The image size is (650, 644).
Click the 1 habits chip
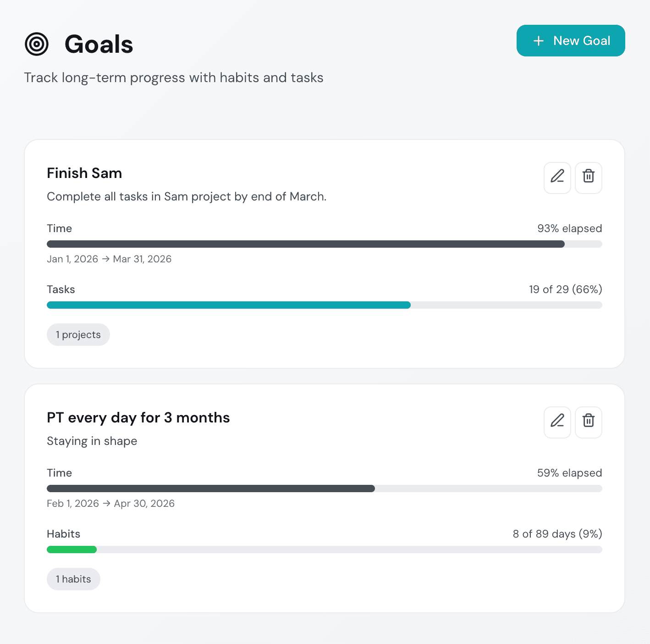pos(73,579)
